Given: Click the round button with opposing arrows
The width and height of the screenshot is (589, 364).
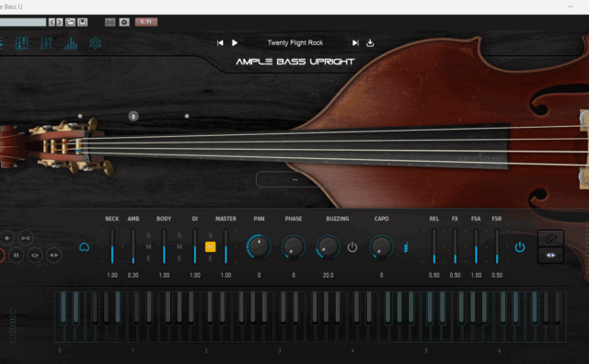Looking at the screenshot, I should pos(53,256).
